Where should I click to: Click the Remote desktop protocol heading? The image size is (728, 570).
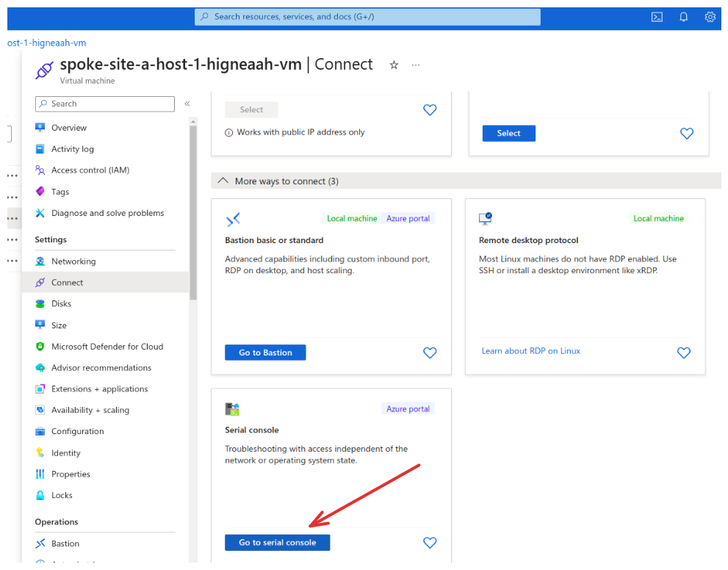(528, 240)
